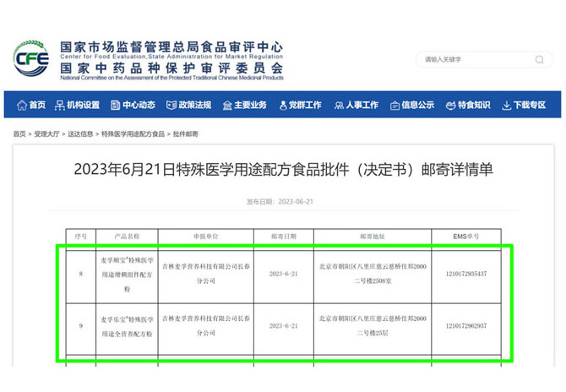Open 批件邮寄 breadcrumb link
566x392 pixels.
click(x=186, y=134)
